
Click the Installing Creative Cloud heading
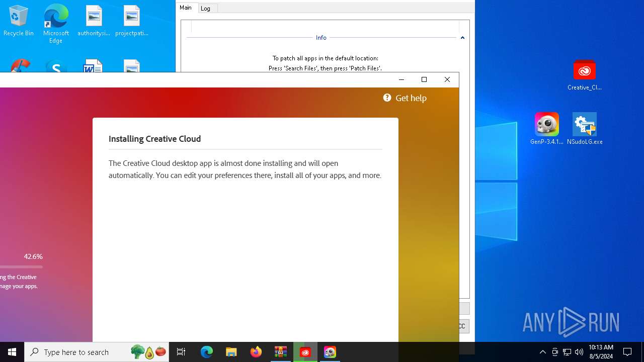click(x=154, y=139)
